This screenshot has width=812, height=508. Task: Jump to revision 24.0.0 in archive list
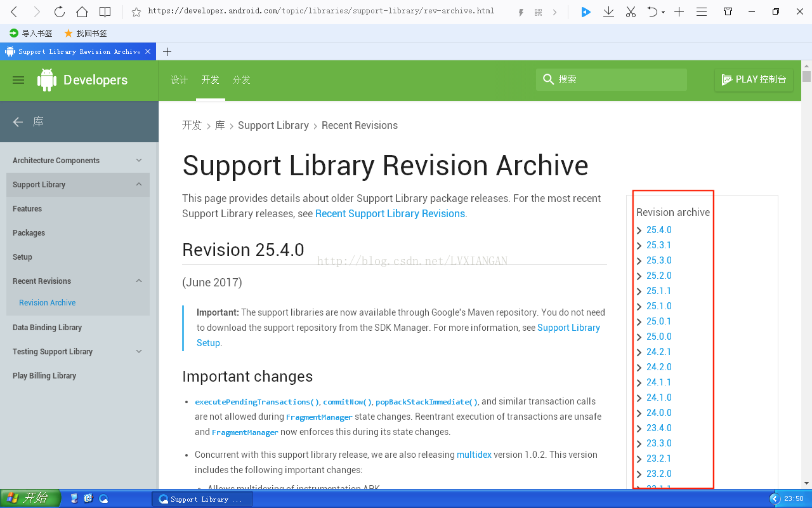coord(658,413)
